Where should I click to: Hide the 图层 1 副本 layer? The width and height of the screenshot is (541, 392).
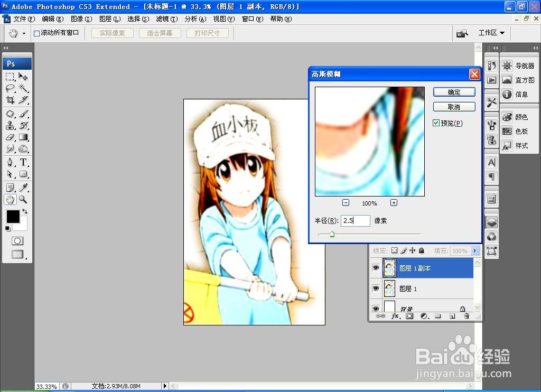click(x=376, y=268)
